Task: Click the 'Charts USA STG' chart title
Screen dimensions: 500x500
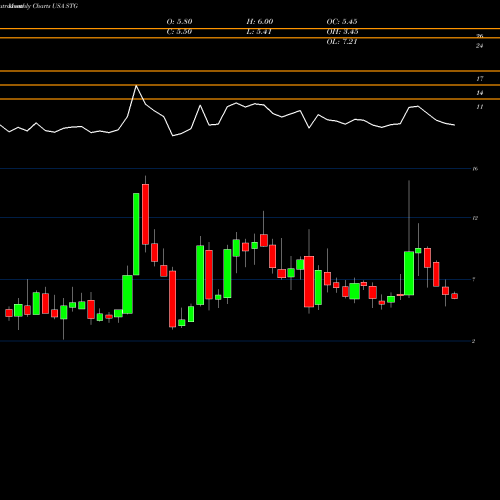Action: click(55, 6)
